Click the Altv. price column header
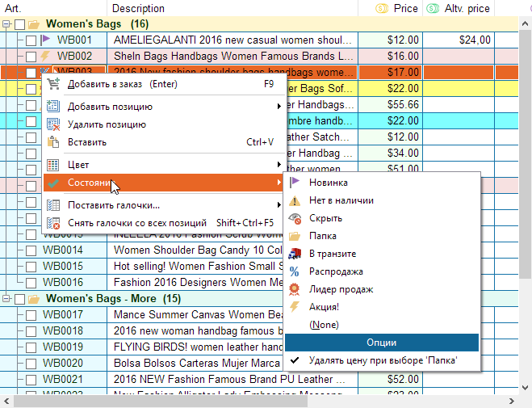532x408 pixels. point(459,8)
